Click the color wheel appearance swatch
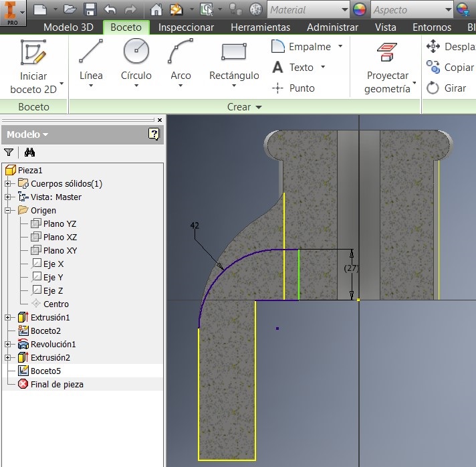 (x=360, y=10)
